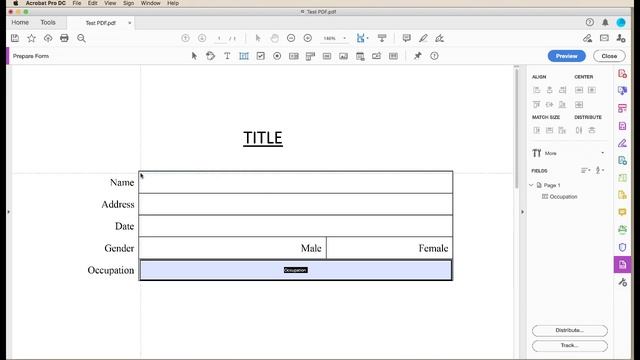Image resolution: width=640 pixels, height=360 pixels.
Task: Click the first ALIGN icon (align left)
Action: coord(537,90)
